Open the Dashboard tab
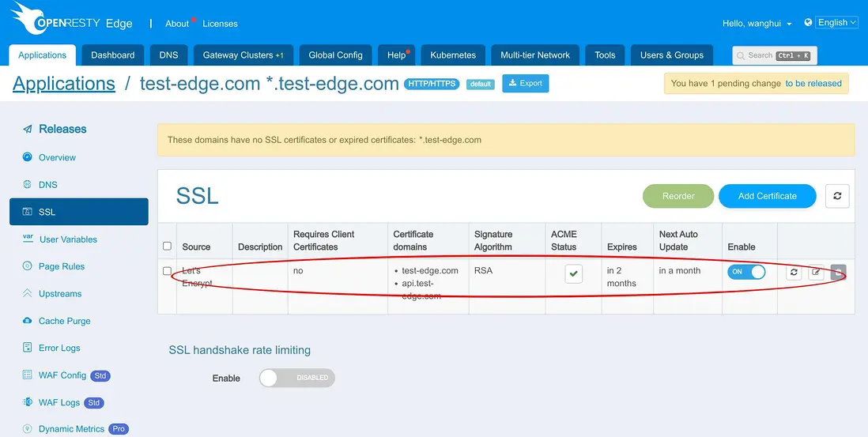Image resolution: width=868 pixels, height=437 pixels. (x=113, y=55)
